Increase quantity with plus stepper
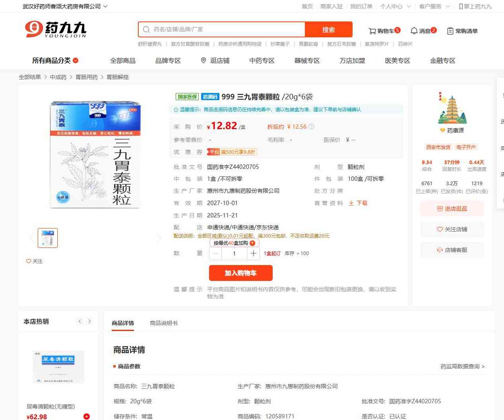This screenshot has height=420, width=504. click(x=253, y=253)
